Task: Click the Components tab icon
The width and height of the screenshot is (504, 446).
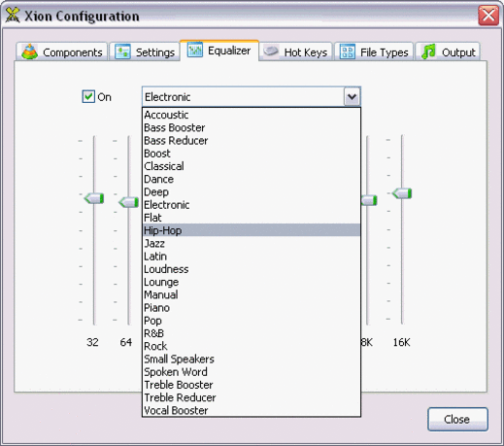Action: pos(29,51)
